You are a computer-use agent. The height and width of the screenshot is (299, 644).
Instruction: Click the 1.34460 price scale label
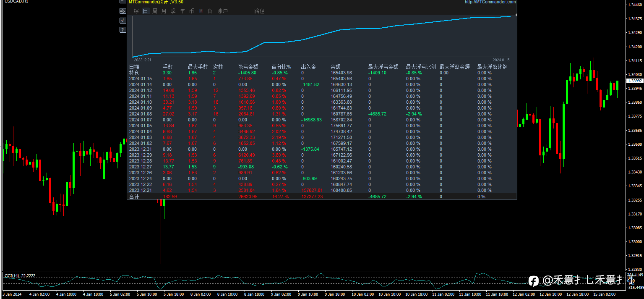click(x=635, y=5)
